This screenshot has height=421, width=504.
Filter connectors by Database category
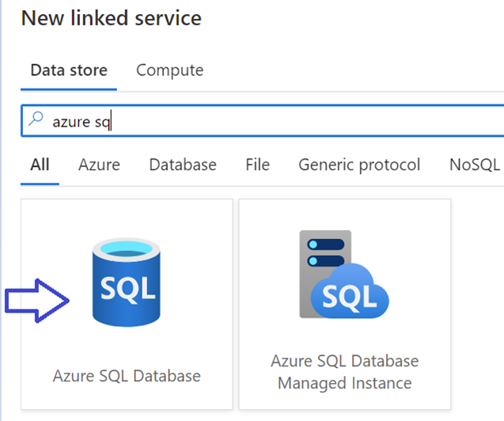(183, 165)
